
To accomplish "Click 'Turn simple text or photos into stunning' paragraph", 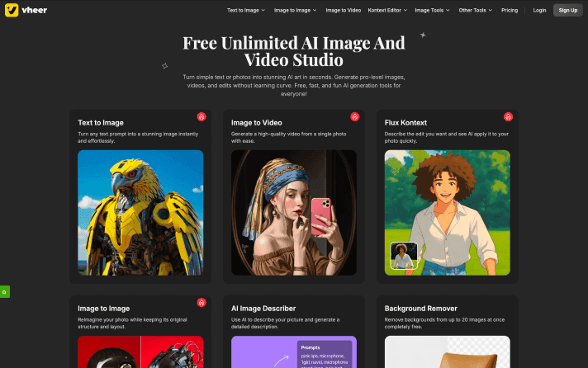I will (x=294, y=86).
